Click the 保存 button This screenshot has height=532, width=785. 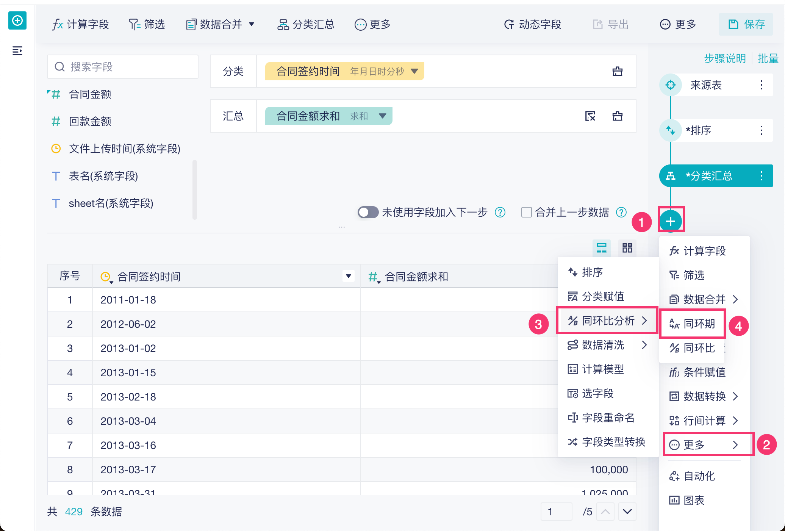coord(746,25)
